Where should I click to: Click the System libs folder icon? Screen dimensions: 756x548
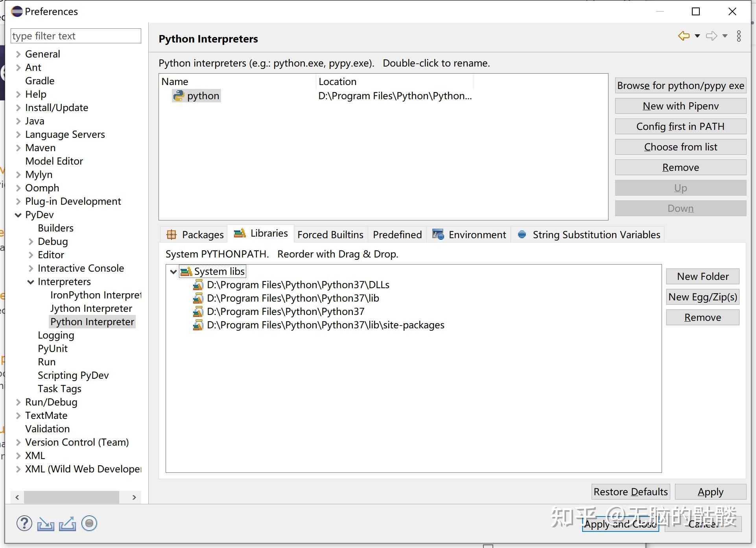click(186, 272)
